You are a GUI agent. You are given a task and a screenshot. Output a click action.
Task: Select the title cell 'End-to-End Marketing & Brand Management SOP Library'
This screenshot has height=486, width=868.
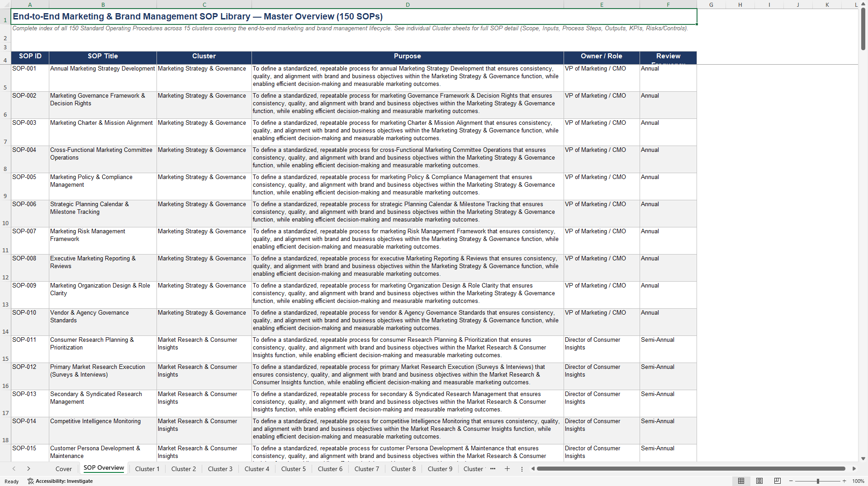coord(354,16)
